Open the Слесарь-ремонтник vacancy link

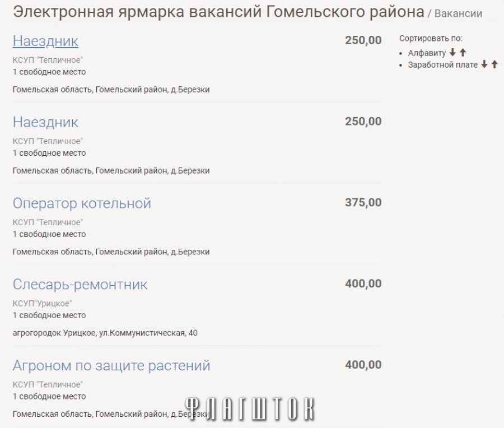[x=80, y=284]
